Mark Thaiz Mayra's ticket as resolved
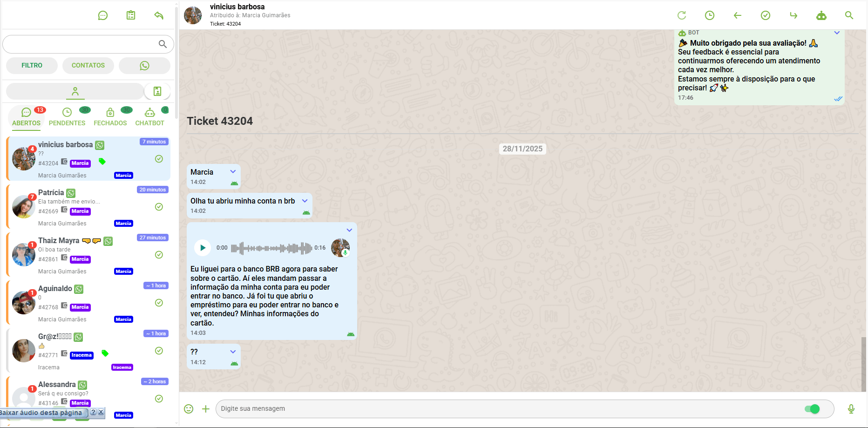Screen dimensions: 868x428 click(159, 255)
